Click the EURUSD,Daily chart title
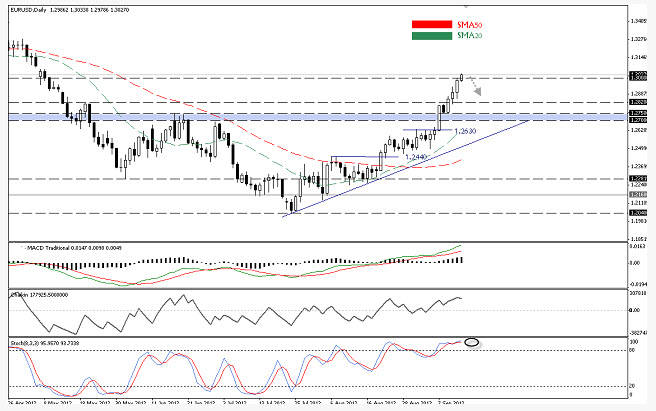 click(28, 10)
